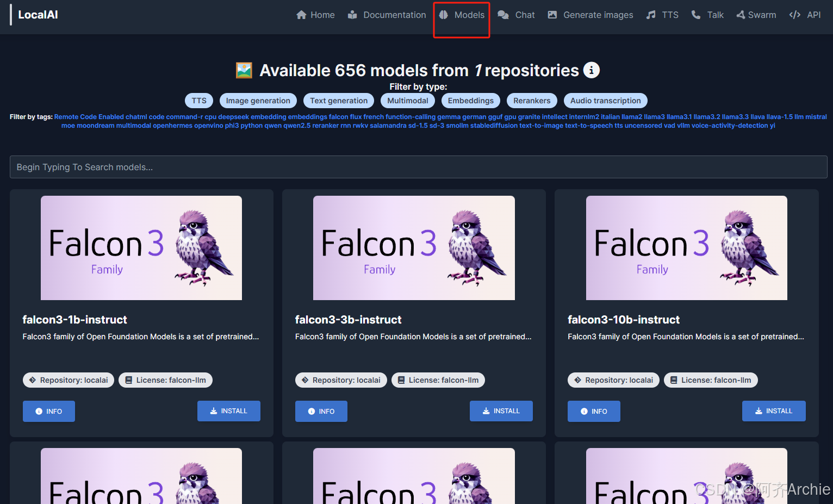Click the search models input field
Screen dimensions: 833x504
[419, 167]
